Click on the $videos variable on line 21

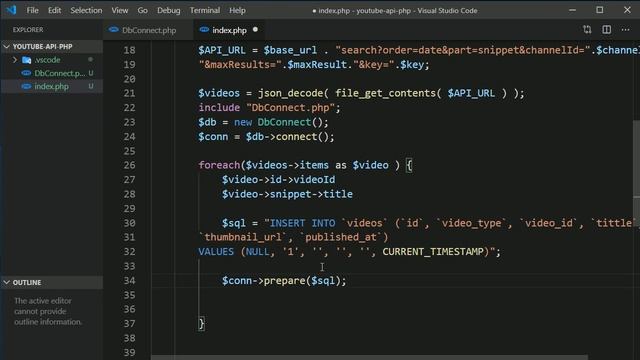(219, 93)
